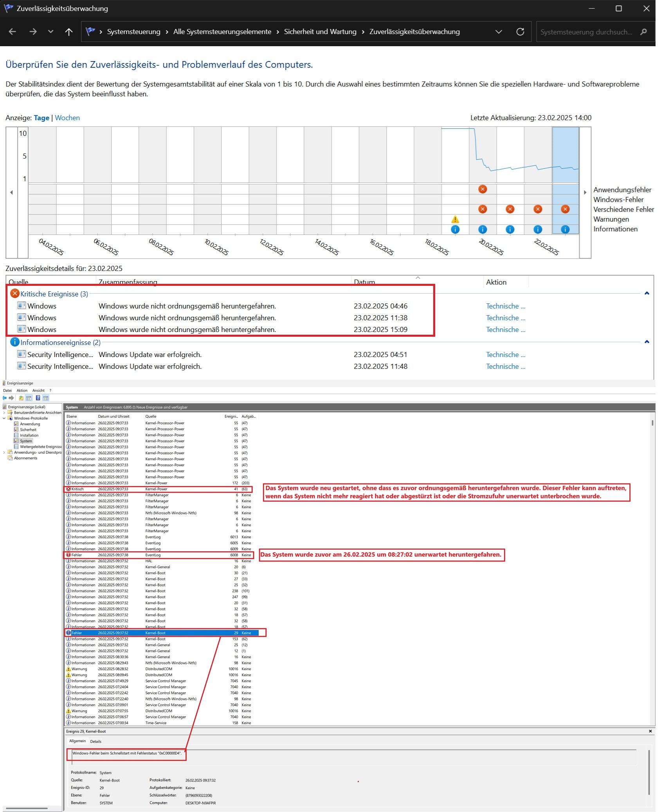Toggle the console tree icon in Event Viewer toolbar
Viewport: 661px width, 812px height.
pos(29,398)
